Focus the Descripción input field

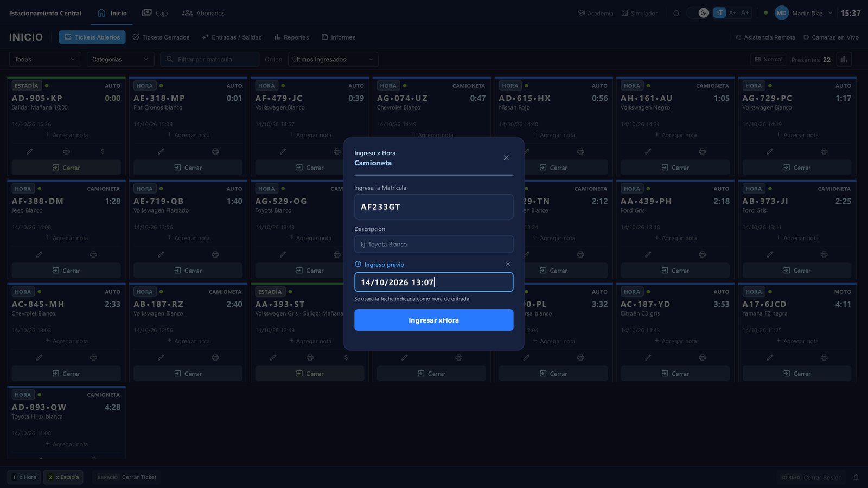click(433, 244)
